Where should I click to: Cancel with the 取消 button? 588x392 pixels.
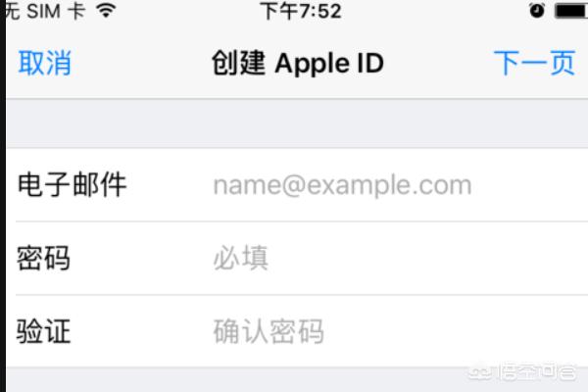45,63
